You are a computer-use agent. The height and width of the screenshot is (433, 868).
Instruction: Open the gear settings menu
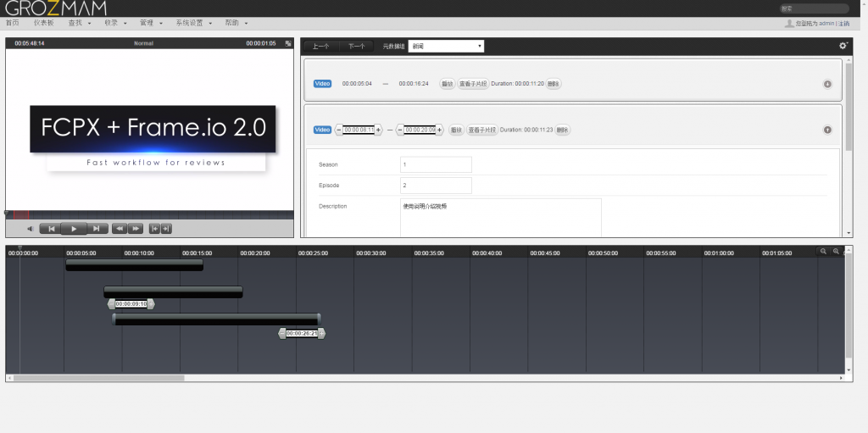[x=843, y=46]
